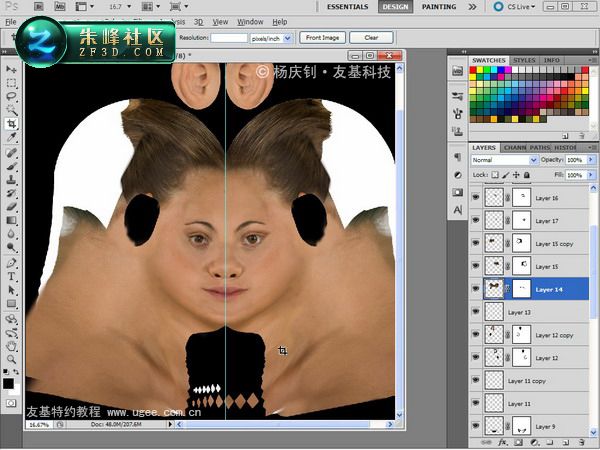Open the Window menu
Viewport: 600px width, 450px height.
point(250,22)
